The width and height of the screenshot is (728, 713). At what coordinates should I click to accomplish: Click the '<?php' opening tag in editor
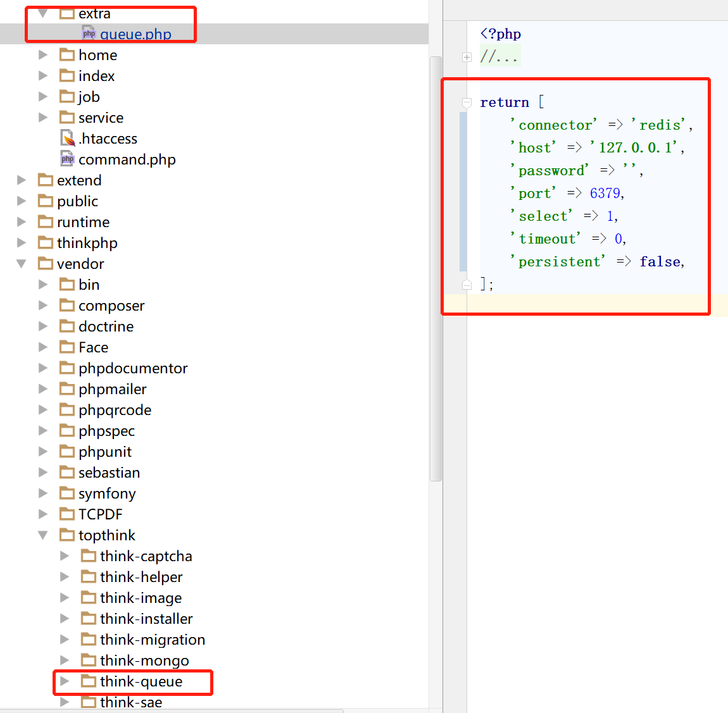click(501, 34)
